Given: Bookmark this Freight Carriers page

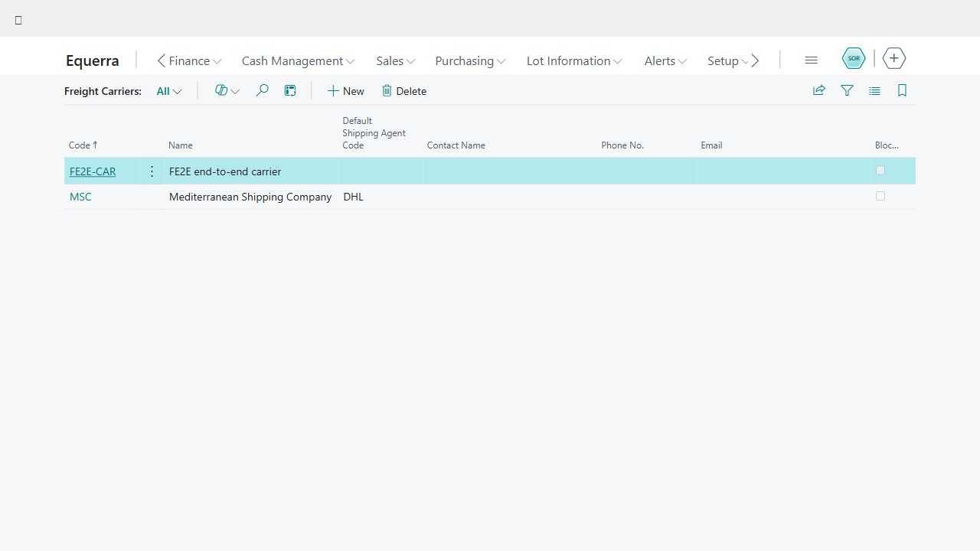Looking at the screenshot, I should pyautogui.click(x=902, y=90).
